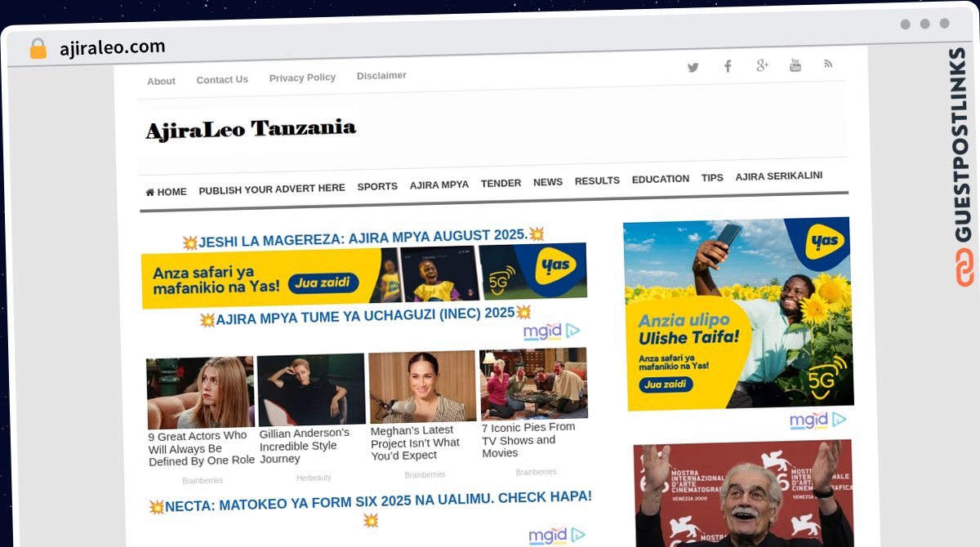
Task: Open JESHI LA MAGEREZA: AJIRA MPYA AUGUST 2025 link
Action: (x=363, y=238)
